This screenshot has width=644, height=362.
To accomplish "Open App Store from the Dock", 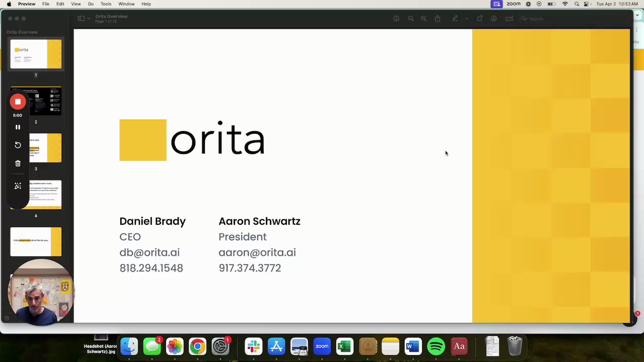I will click(x=276, y=346).
